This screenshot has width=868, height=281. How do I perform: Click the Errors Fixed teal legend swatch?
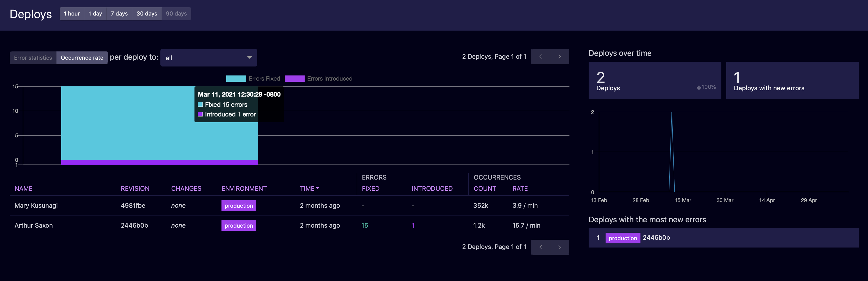(236, 78)
